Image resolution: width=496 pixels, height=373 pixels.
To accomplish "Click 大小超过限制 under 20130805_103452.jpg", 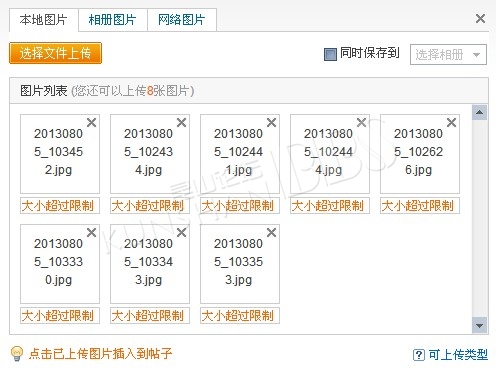I will (60, 206).
